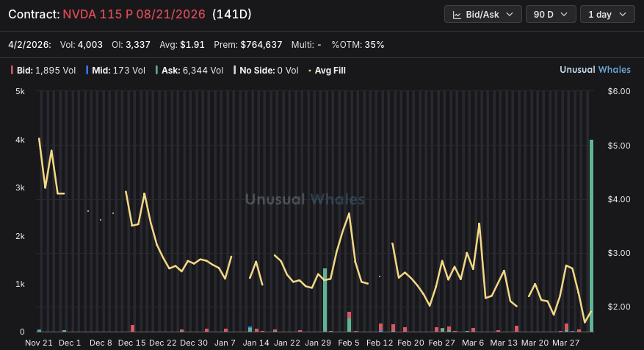Click the Mar 27 x-axis date label
Screen dimensions: 644x350
pyautogui.click(x=565, y=343)
